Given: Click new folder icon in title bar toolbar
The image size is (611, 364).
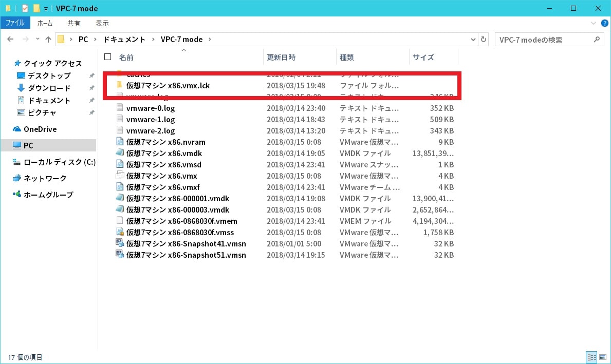Looking at the screenshot, I should (36, 8).
